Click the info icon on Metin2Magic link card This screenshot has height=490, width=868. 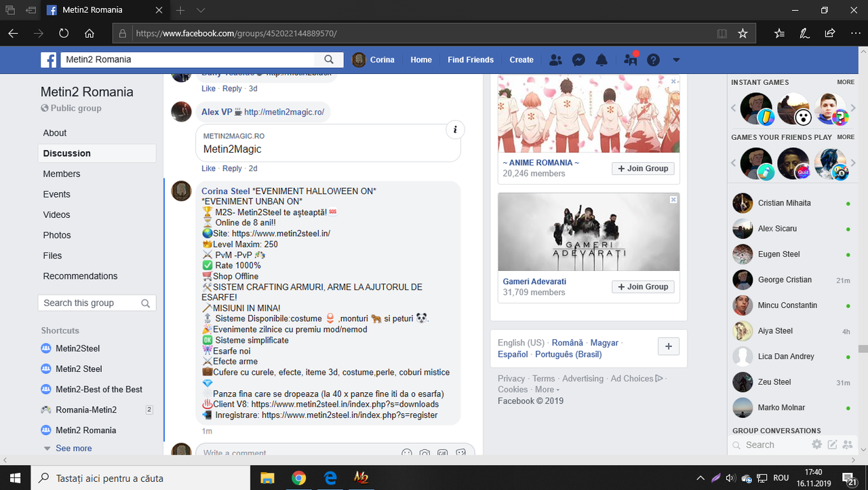point(455,130)
